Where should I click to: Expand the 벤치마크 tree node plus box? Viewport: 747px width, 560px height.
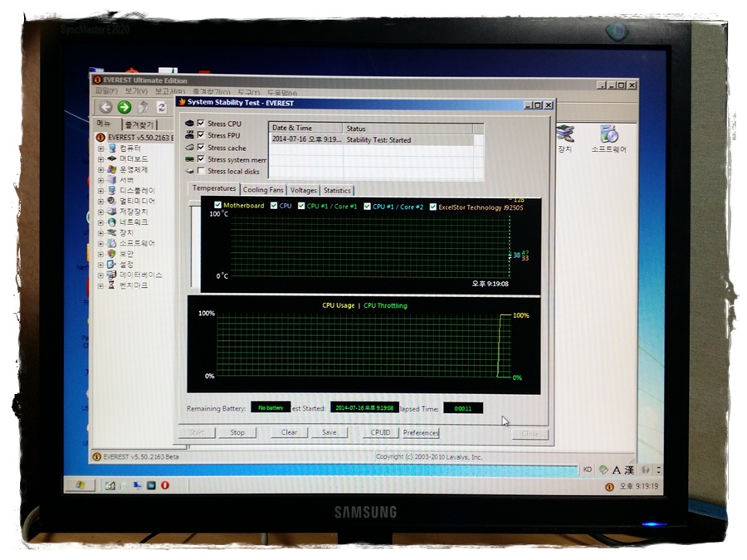click(100, 285)
